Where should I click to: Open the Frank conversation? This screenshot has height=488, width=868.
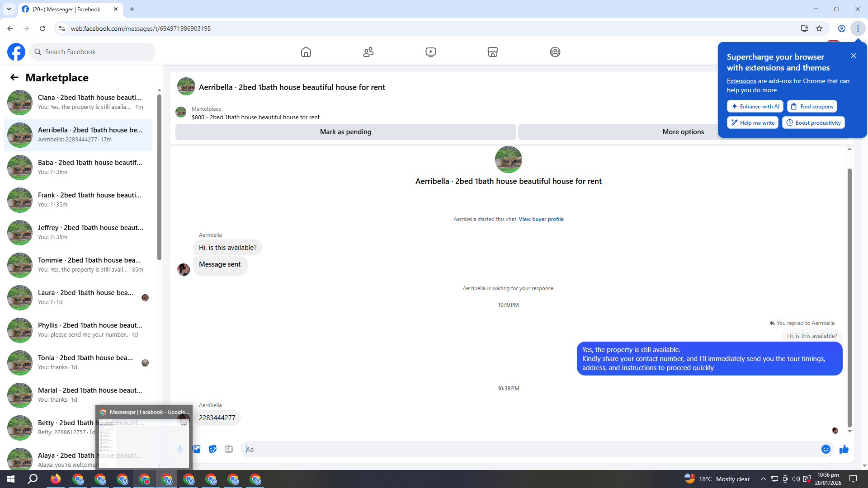coord(78,200)
